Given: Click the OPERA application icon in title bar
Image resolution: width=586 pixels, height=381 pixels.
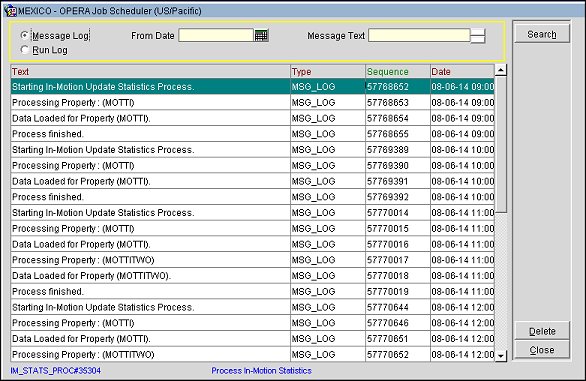Looking at the screenshot, I should [11, 11].
